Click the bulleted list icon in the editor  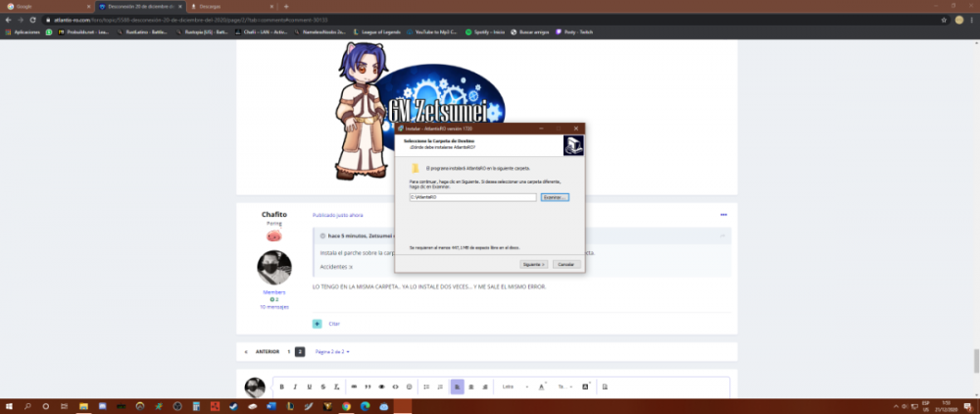pyautogui.click(x=426, y=387)
